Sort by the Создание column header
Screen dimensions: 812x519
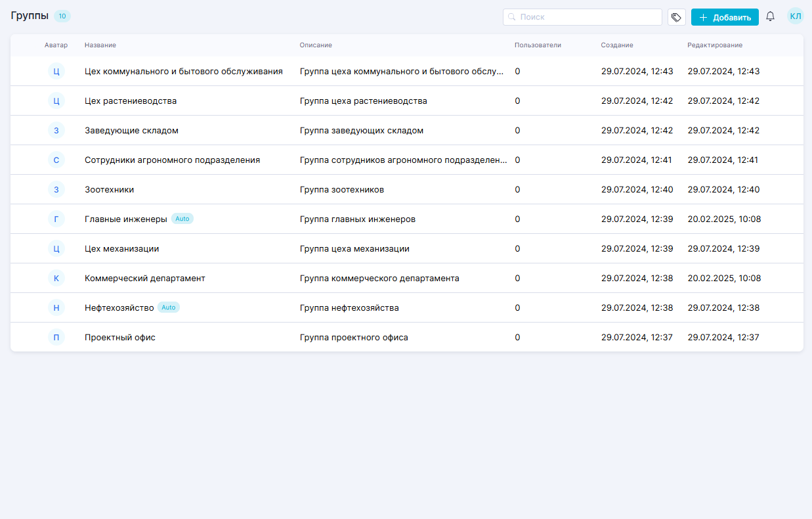(616, 45)
